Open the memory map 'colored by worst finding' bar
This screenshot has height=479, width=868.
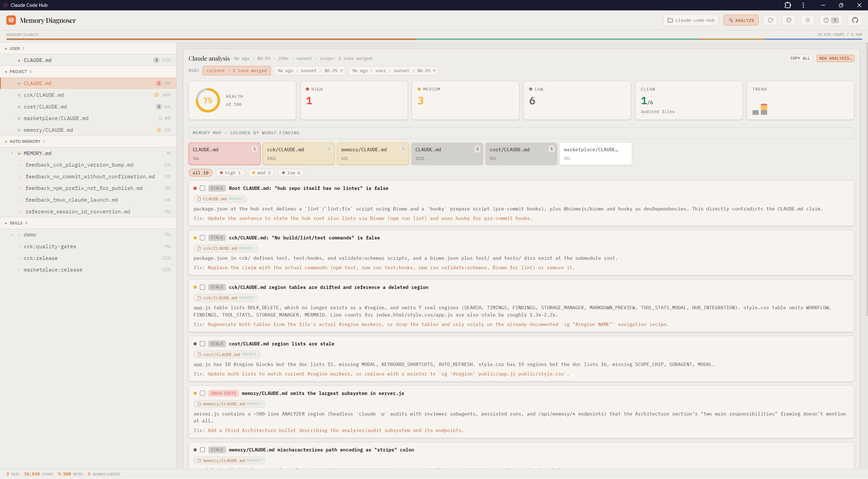pos(521,133)
